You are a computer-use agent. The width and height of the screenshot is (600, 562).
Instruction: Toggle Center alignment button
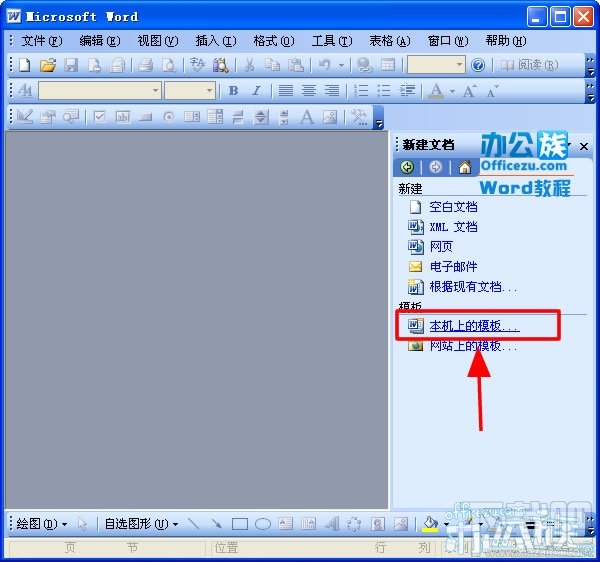pyautogui.click(x=308, y=91)
